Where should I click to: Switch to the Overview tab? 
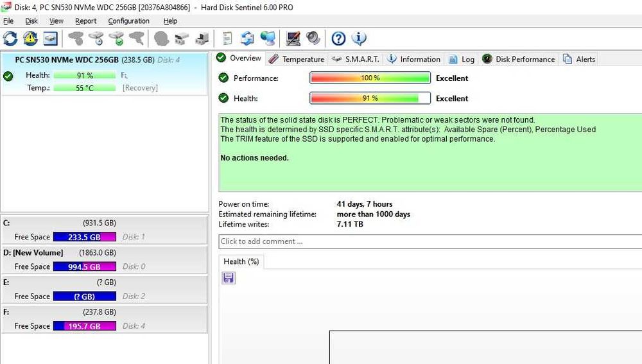[239, 58]
